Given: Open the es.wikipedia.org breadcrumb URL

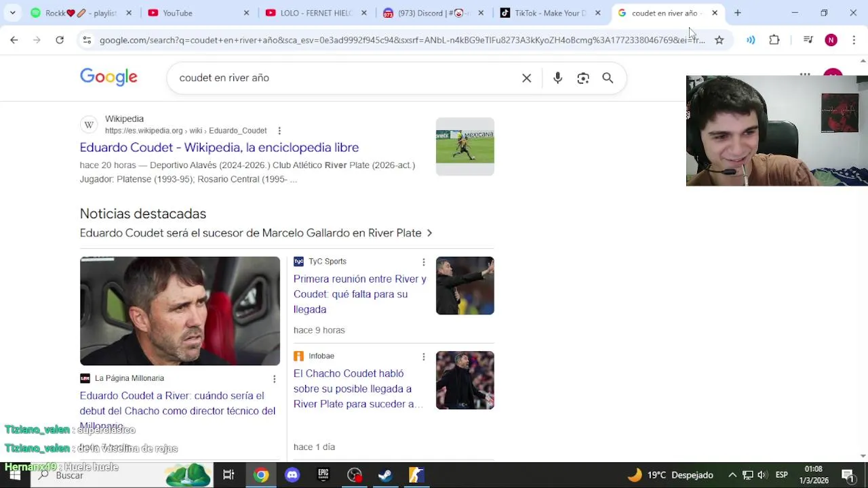Looking at the screenshot, I should coord(186,131).
